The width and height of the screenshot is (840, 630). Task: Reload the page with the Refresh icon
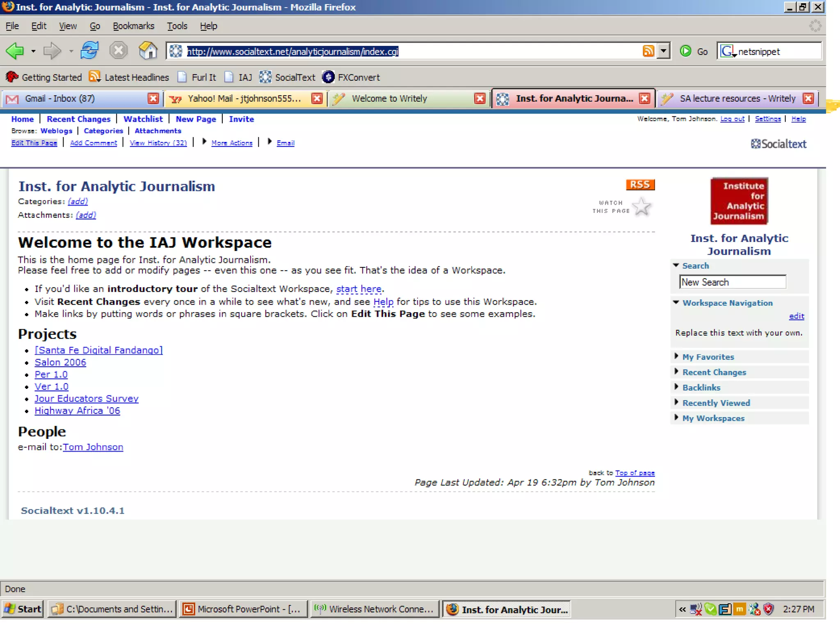pos(89,51)
